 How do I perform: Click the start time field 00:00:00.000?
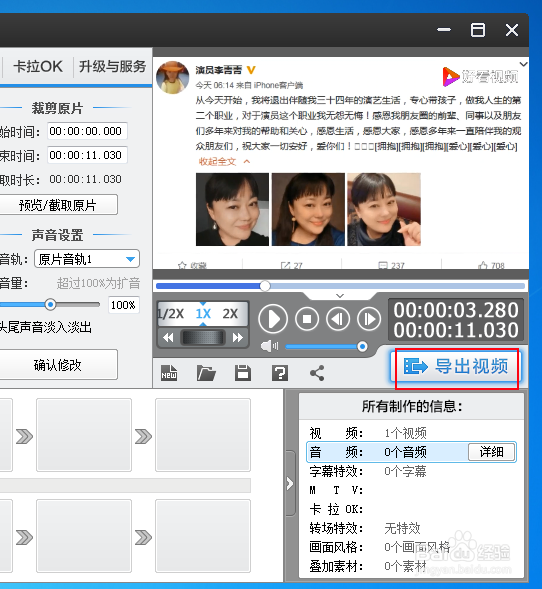[x=88, y=131]
